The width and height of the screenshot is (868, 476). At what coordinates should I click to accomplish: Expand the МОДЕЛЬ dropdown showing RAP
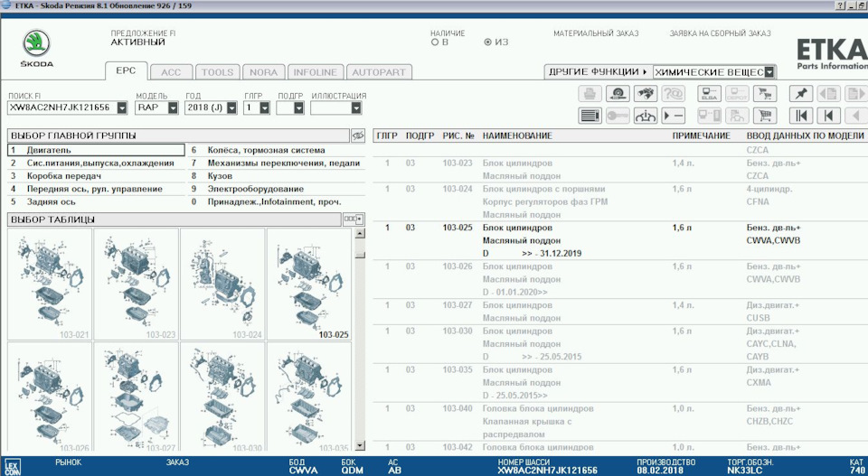pyautogui.click(x=173, y=107)
